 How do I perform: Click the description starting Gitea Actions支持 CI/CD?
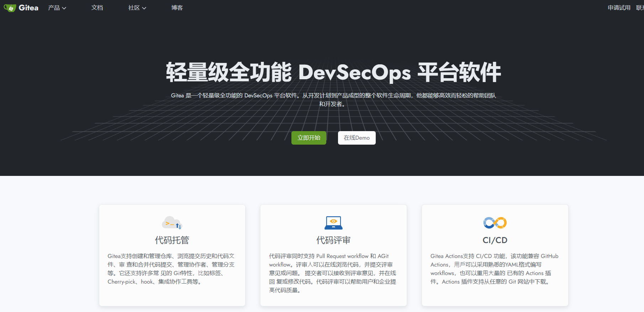coord(495,269)
